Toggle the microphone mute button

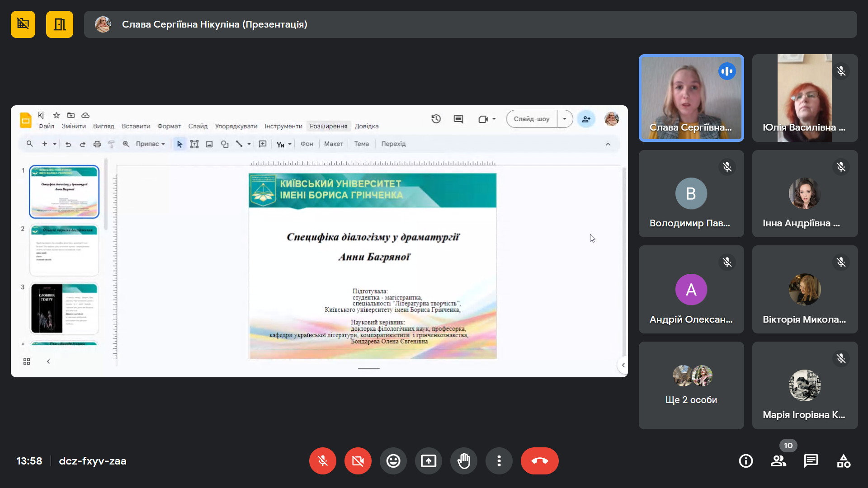323,461
